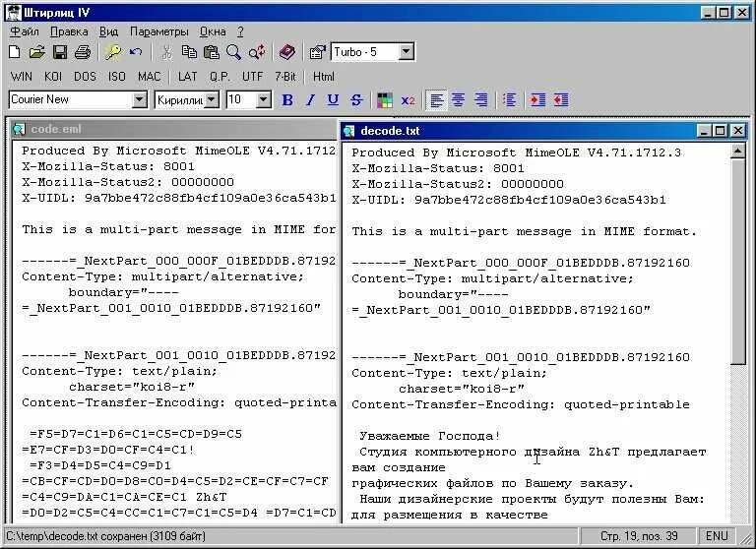This screenshot has height=549, width=756.
Task: Create a new document with the blank page icon
Action: pyautogui.click(x=15, y=51)
